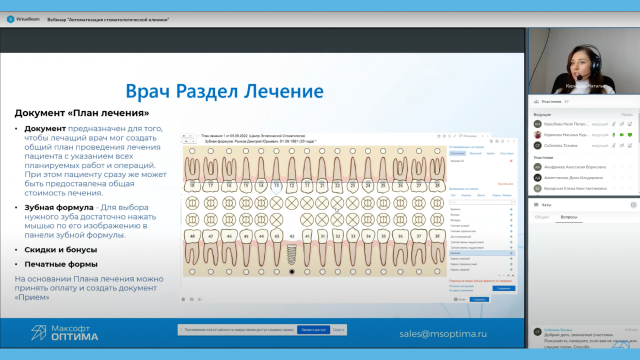Open the dropdown arrow beside states search field

coord(513,202)
